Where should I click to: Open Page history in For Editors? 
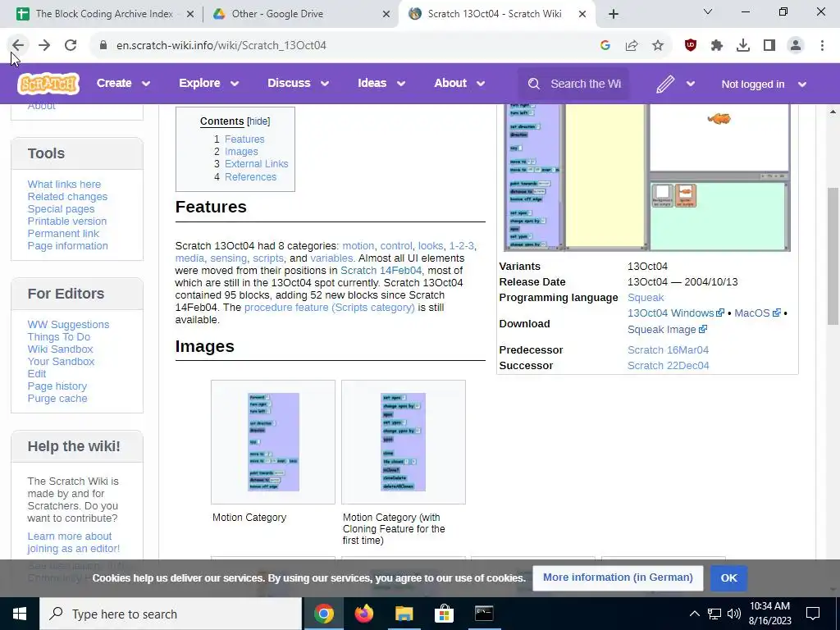tap(57, 386)
